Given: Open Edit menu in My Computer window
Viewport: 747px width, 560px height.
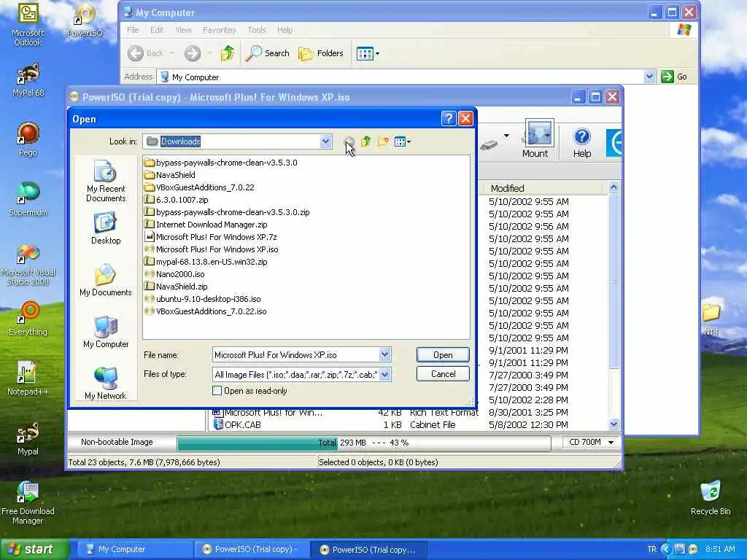Looking at the screenshot, I should pyautogui.click(x=157, y=30).
